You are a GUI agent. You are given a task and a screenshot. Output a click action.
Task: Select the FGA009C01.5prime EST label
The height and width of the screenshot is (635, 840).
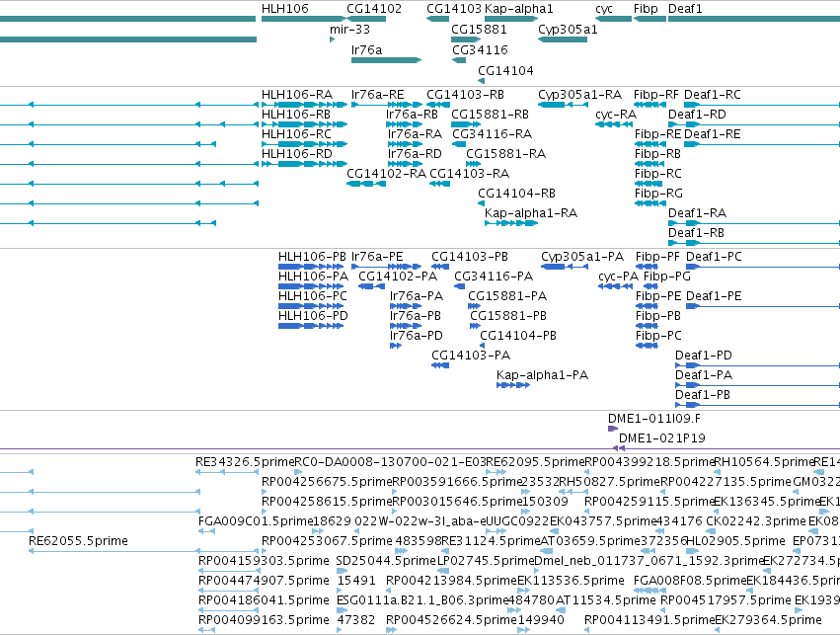click(255, 521)
